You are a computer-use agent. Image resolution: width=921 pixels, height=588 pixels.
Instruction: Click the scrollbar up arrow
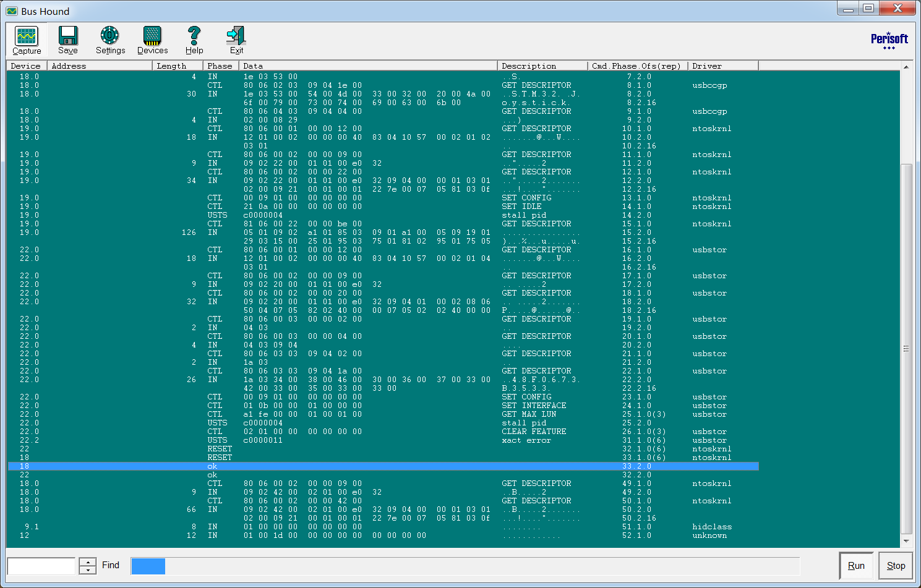(x=906, y=67)
